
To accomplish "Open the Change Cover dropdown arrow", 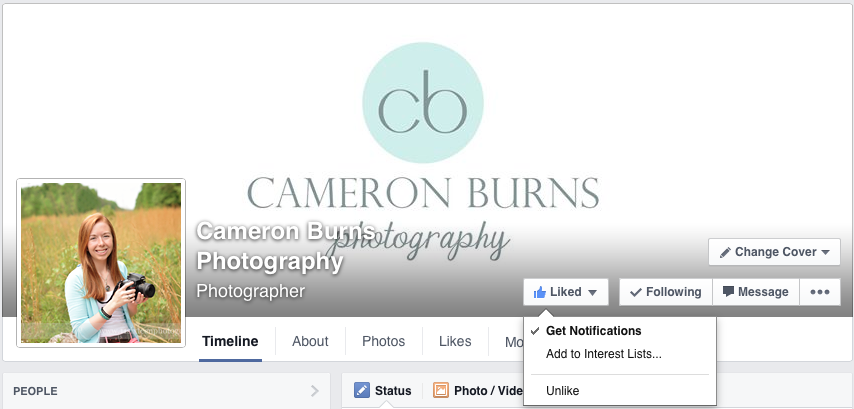I will point(825,253).
